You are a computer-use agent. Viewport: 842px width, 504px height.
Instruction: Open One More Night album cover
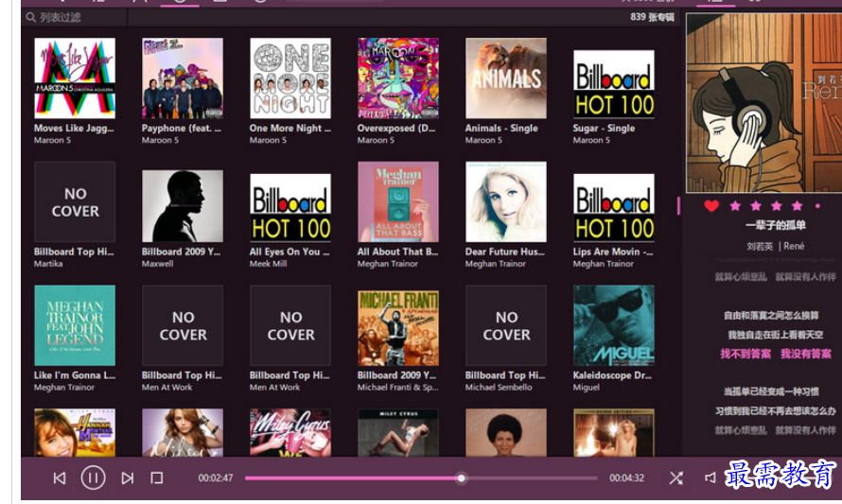click(x=290, y=78)
